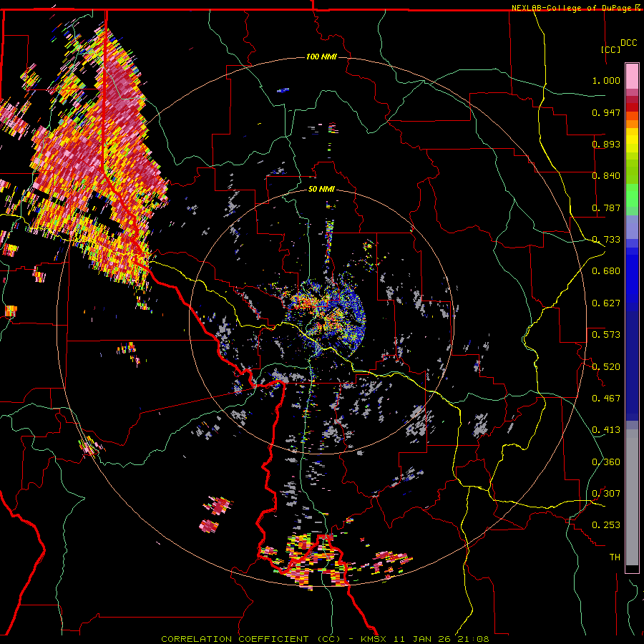Select the 0.307 scale value
Viewport: 644px width, 644px height.
pyautogui.click(x=606, y=494)
